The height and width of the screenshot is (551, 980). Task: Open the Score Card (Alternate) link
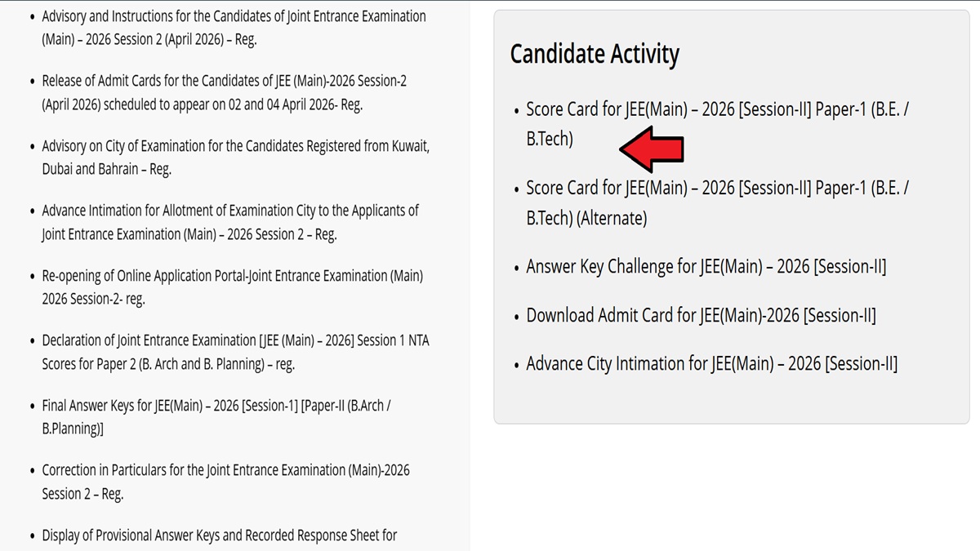tap(716, 189)
